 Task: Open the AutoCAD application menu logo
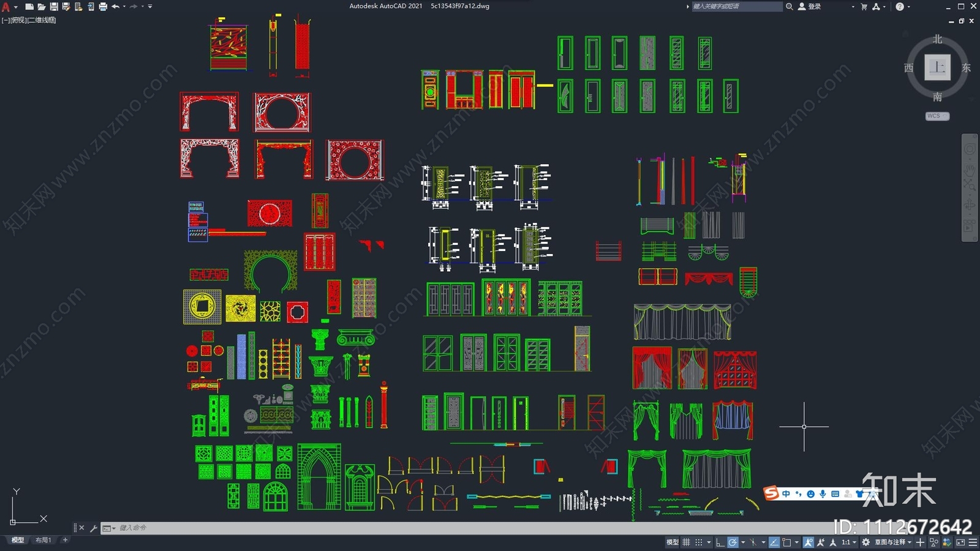[6, 7]
